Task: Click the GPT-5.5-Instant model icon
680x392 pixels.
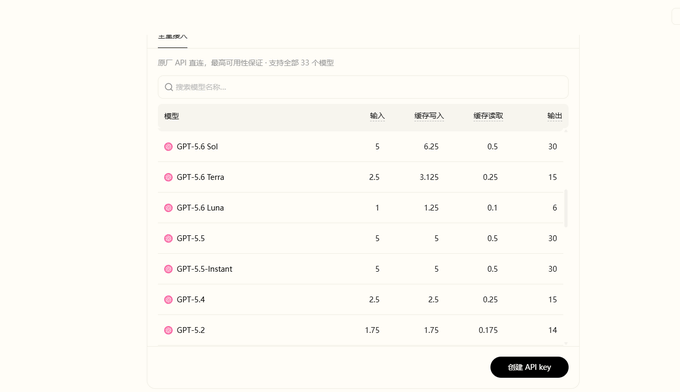Action: 168,269
